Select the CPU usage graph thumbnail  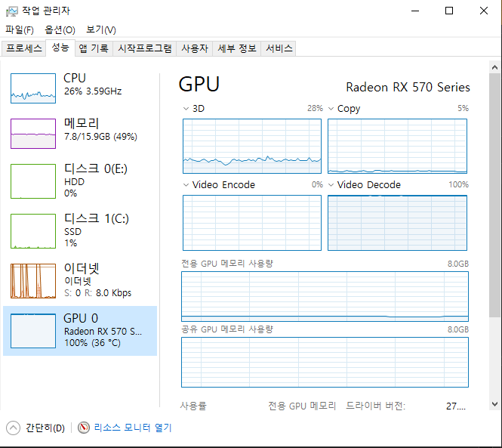click(x=33, y=88)
